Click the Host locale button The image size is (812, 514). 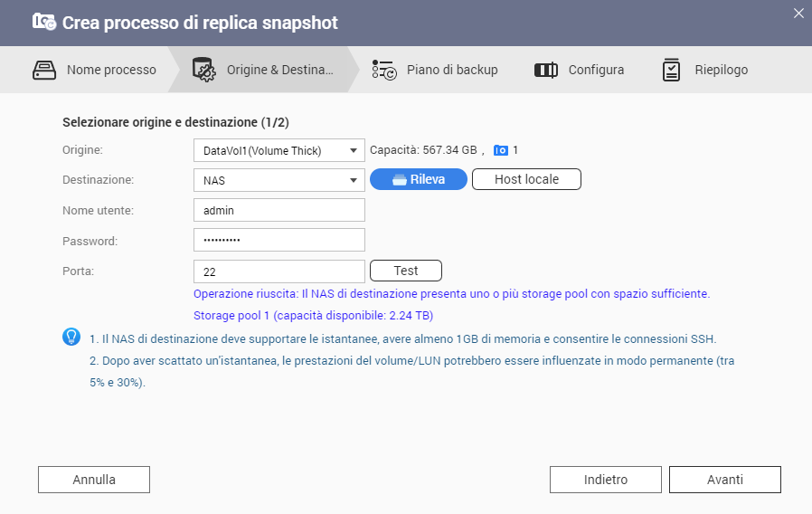coord(526,179)
